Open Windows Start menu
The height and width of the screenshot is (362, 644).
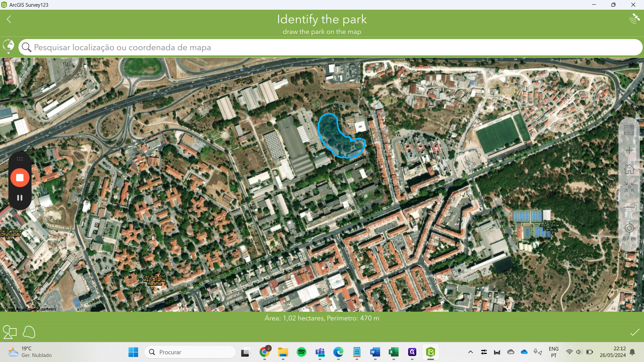133,352
